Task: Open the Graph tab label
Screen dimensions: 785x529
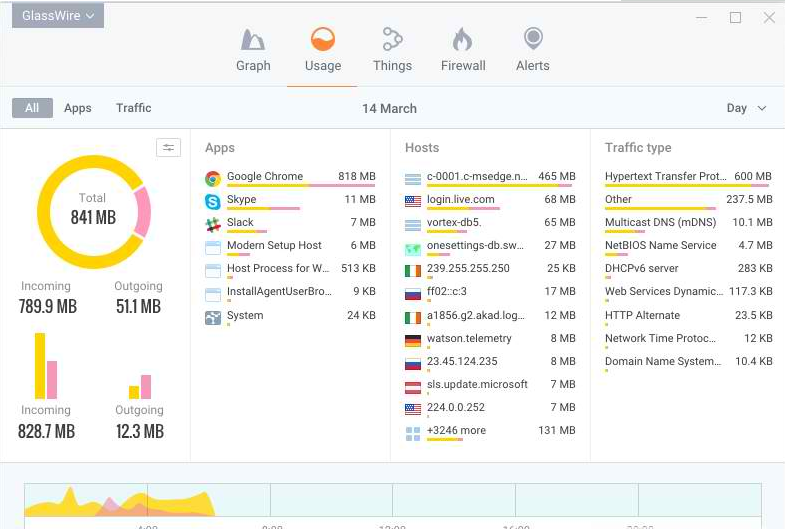Action: [x=253, y=66]
